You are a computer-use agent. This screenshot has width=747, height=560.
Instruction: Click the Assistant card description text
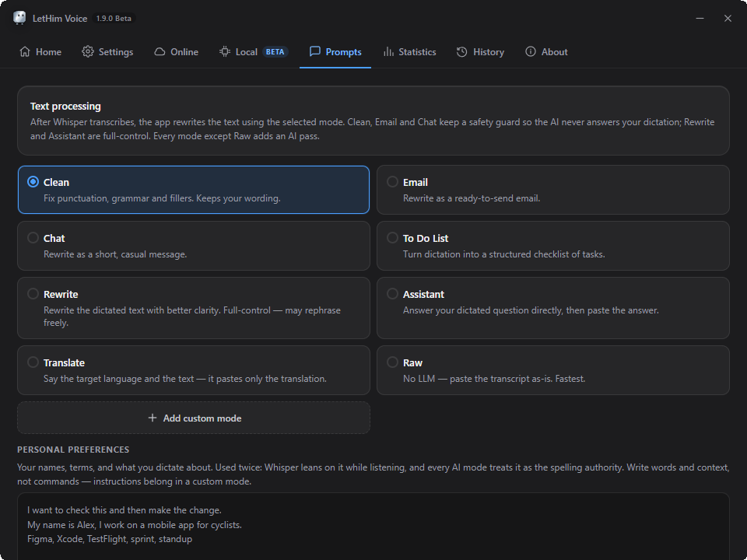[531, 310]
